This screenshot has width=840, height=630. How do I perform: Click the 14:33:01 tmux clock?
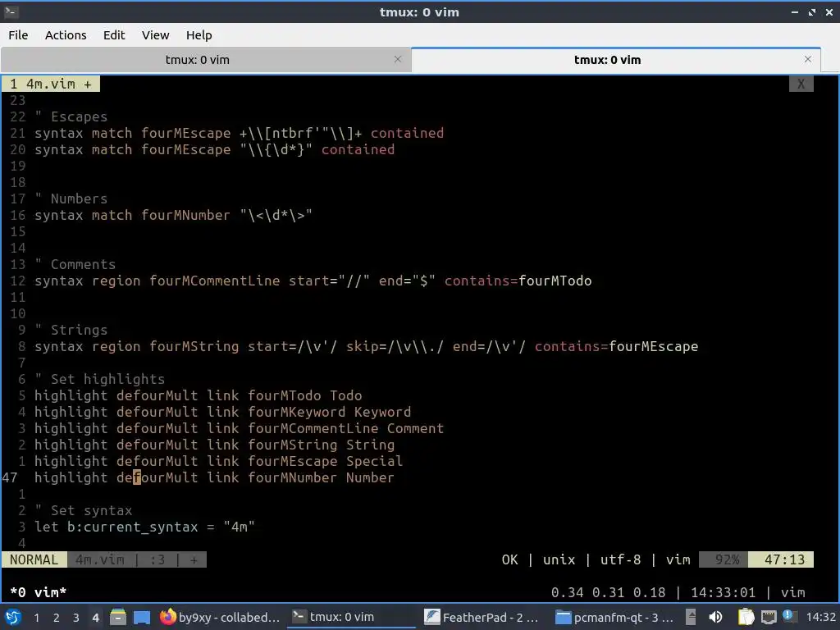pos(723,592)
